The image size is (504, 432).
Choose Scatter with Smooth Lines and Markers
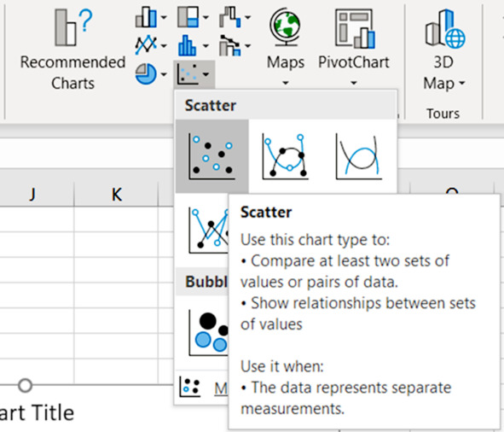(x=285, y=156)
